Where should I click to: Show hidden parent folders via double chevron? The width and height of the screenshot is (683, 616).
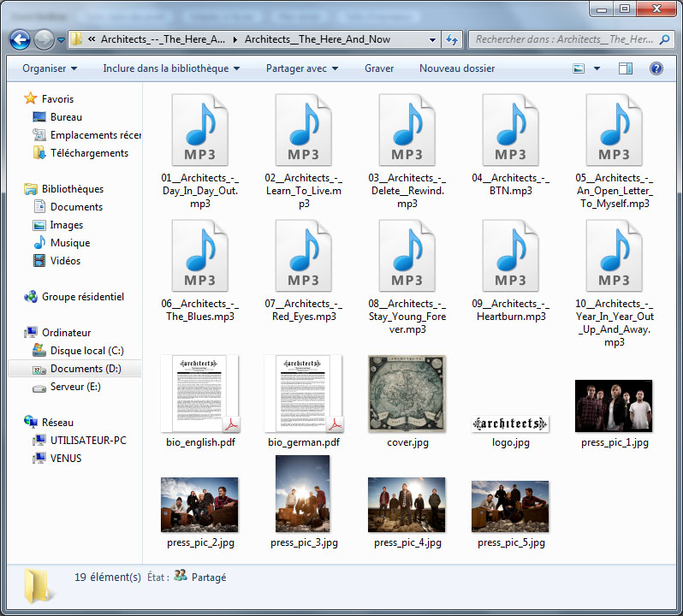(92, 39)
